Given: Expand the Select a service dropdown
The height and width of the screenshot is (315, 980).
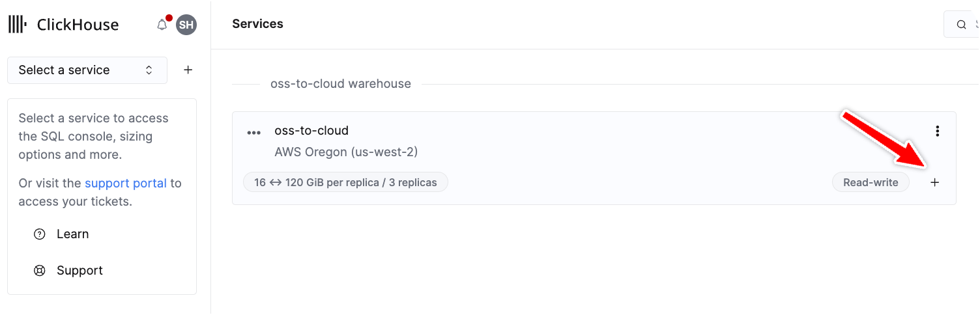Looking at the screenshot, I should coord(87,70).
